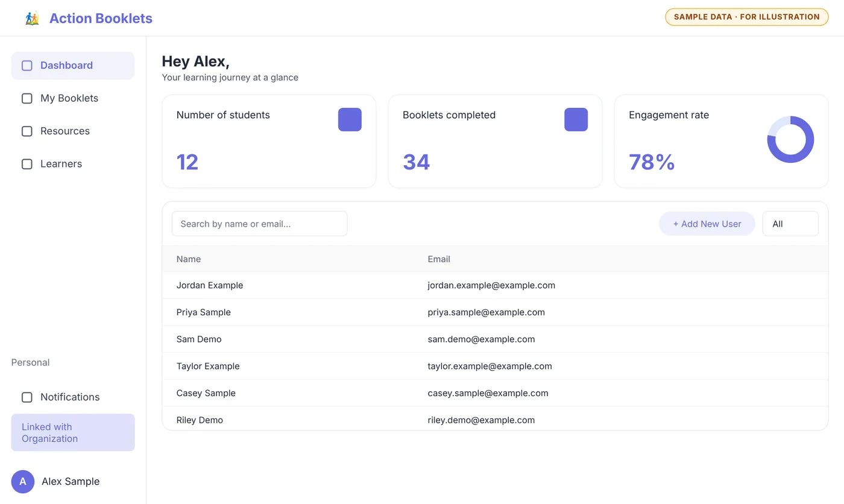Open the All filter dropdown
Image resolution: width=844 pixels, height=504 pixels.
pyautogui.click(x=790, y=224)
